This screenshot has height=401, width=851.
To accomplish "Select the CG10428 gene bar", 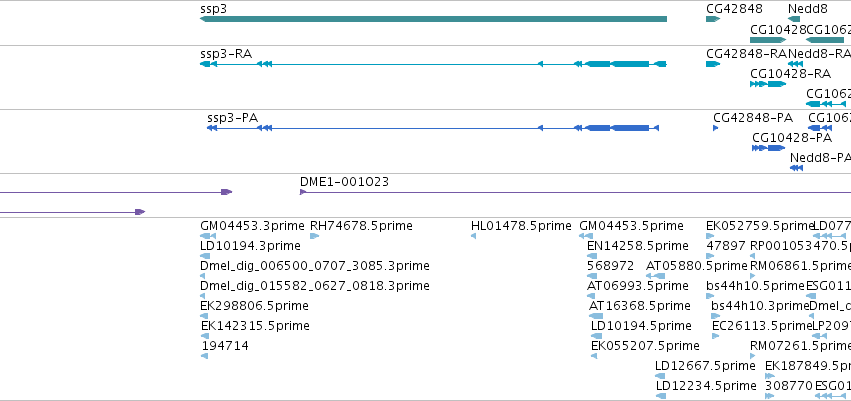I will 768,40.
